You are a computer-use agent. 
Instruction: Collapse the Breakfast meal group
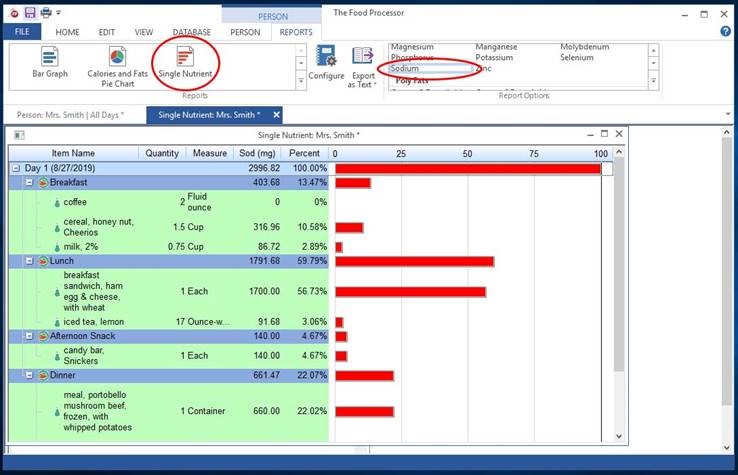(29, 183)
